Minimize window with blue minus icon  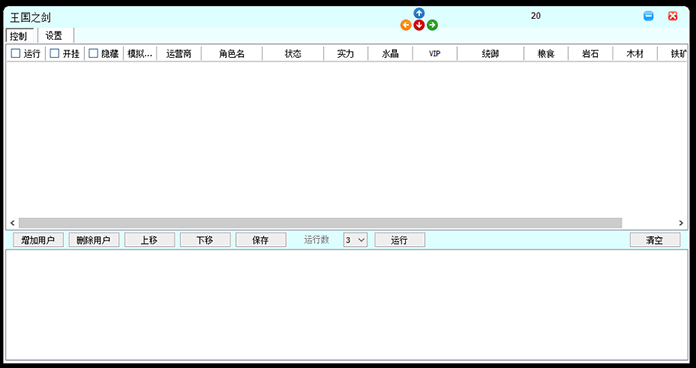(649, 16)
